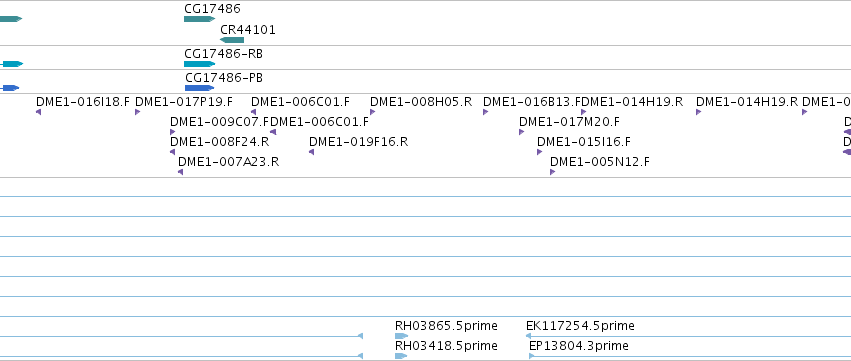
Task: Select the DME1-019F16.R marker triangle
Action: 312,152
